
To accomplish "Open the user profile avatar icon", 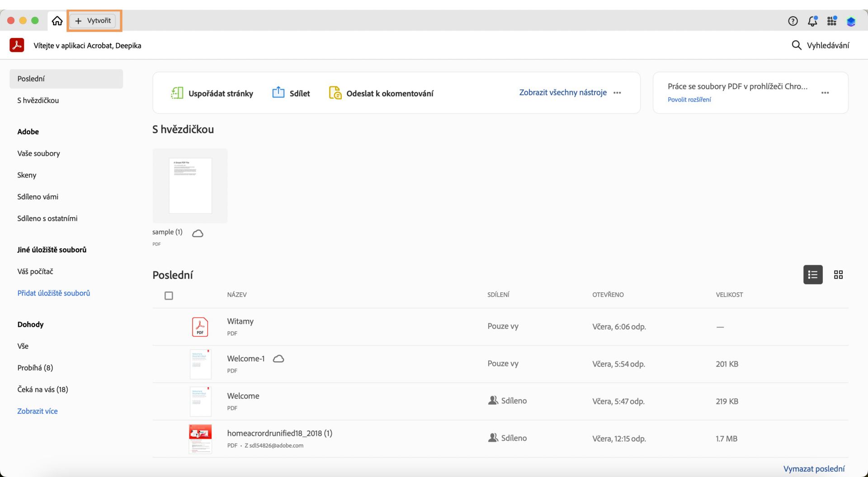I will (851, 21).
